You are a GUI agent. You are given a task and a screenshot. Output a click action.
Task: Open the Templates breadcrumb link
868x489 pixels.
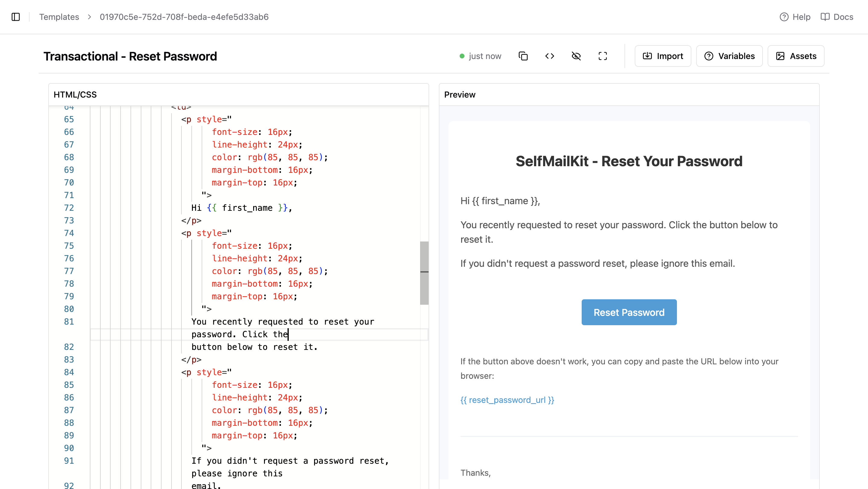pos(59,17)
